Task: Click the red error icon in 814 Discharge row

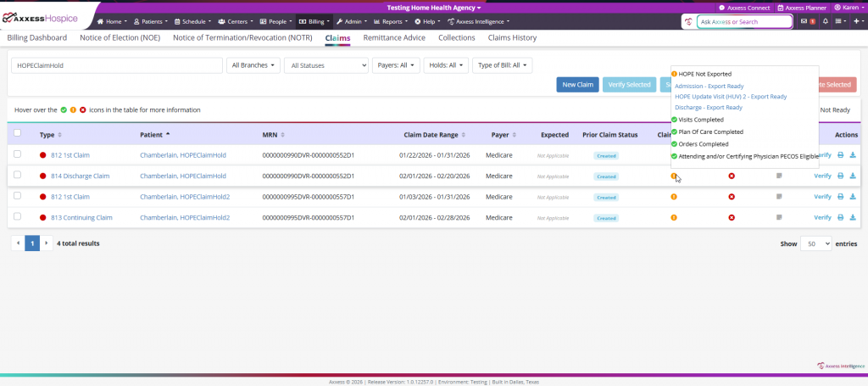Action: click(x=731, y=176)
